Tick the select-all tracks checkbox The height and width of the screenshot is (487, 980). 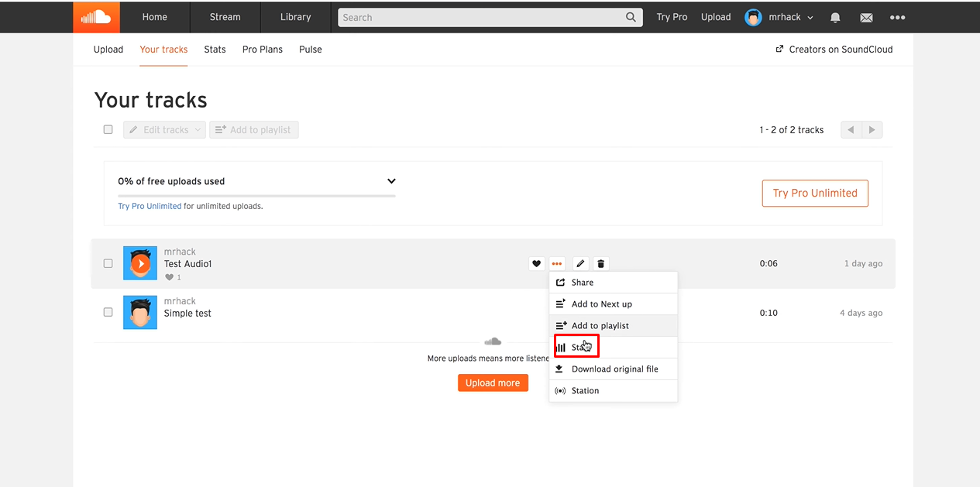[x=108, y=129]
